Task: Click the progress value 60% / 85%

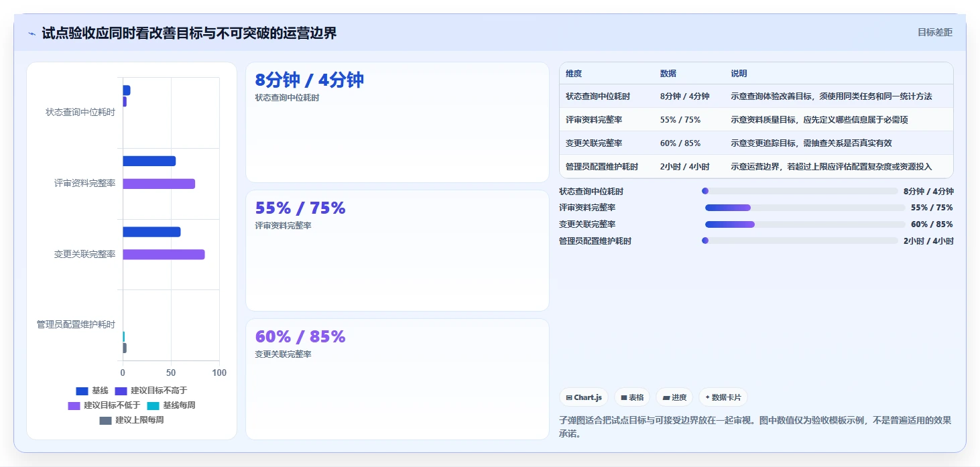Action: pos(932,224)
